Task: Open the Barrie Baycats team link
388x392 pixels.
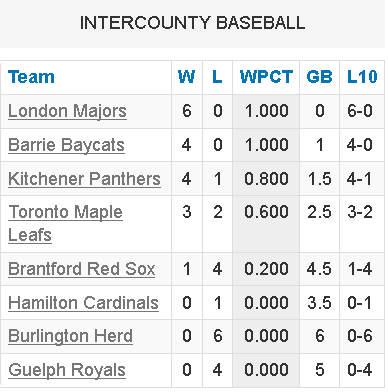Action: click(x=66, y=145)
